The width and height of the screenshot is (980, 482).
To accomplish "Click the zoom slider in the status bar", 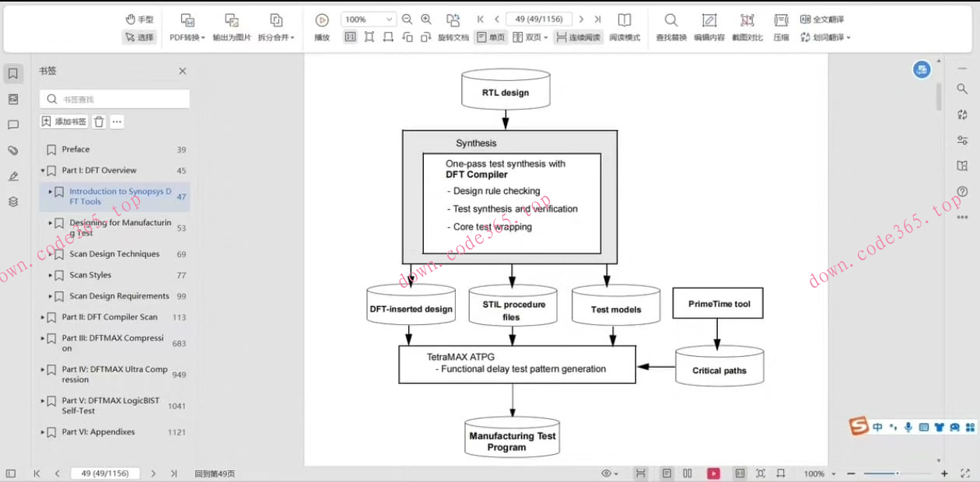I will 896,473.
